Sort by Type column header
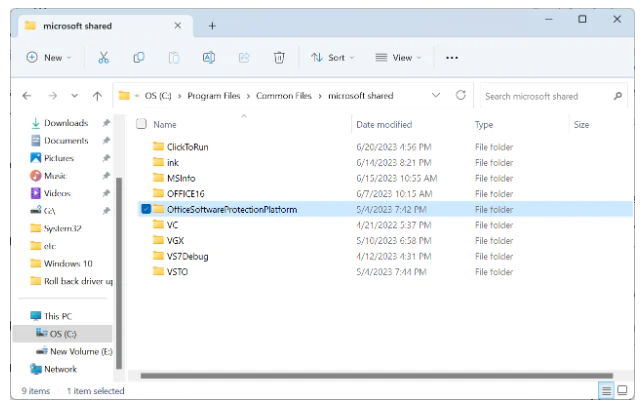 (x=484, y=124)
